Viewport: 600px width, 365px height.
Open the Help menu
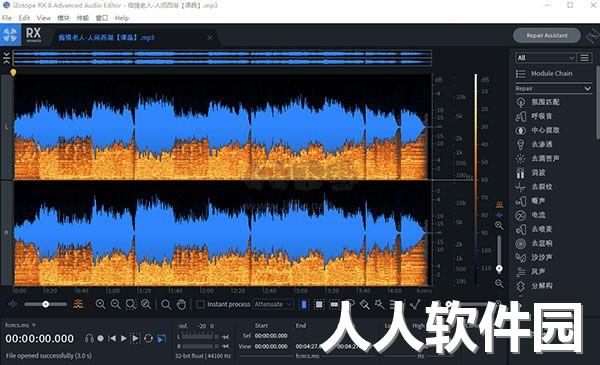pos(122,18)
